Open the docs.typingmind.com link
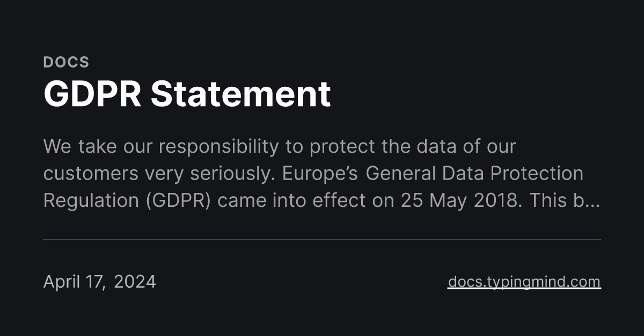 coord(524,281)
